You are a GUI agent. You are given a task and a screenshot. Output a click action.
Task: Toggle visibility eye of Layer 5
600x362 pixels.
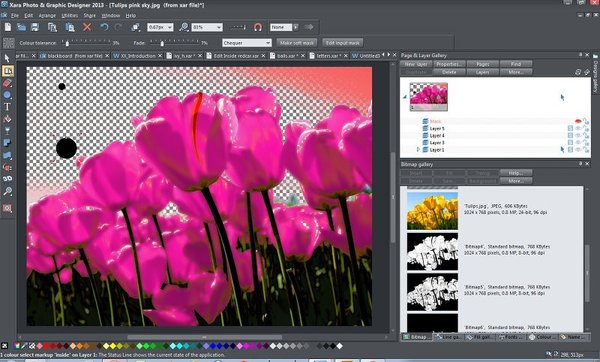578,129
